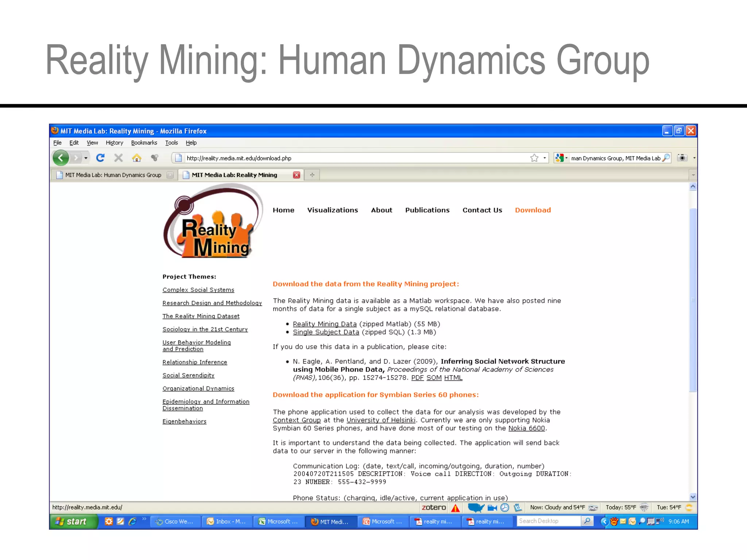Viewport: 747px width, 560px height.
Task: Open a new tab with plus button
Action: point(312,175)
